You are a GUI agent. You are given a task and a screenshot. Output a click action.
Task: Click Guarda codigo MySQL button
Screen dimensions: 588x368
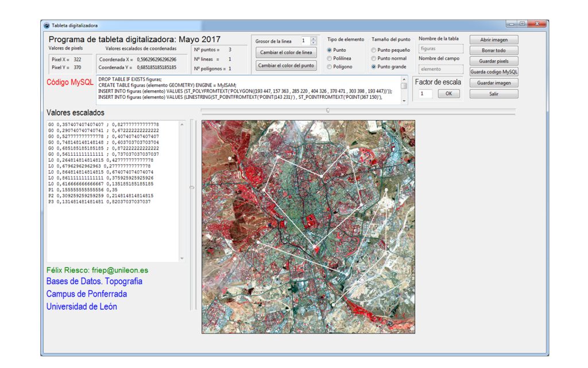click(x=493, y=72)
